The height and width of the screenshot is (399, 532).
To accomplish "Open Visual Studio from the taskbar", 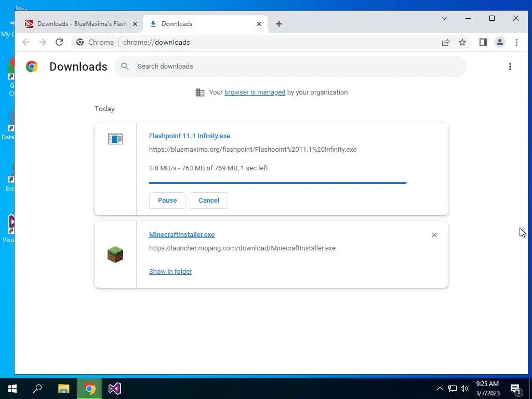I will 115,389.
